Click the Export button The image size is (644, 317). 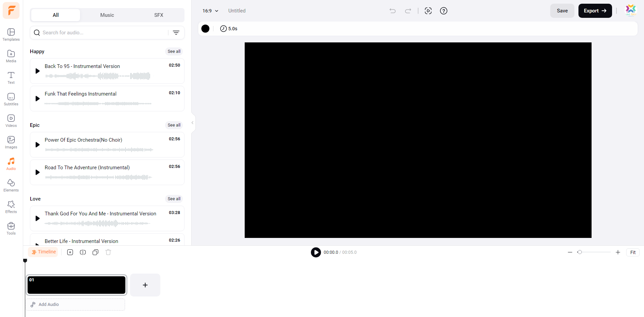[595, 11]
